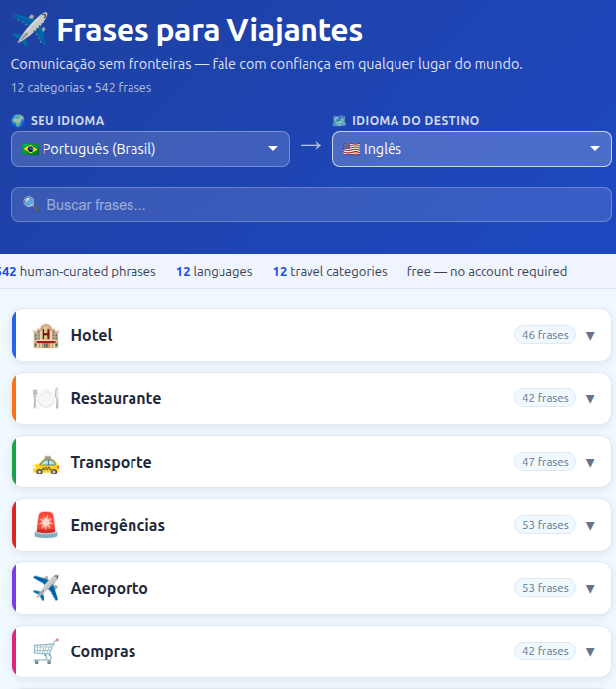Expand the Hotel category chevron
The height and width of the screenshot is (689, 616).
(590, 335)
